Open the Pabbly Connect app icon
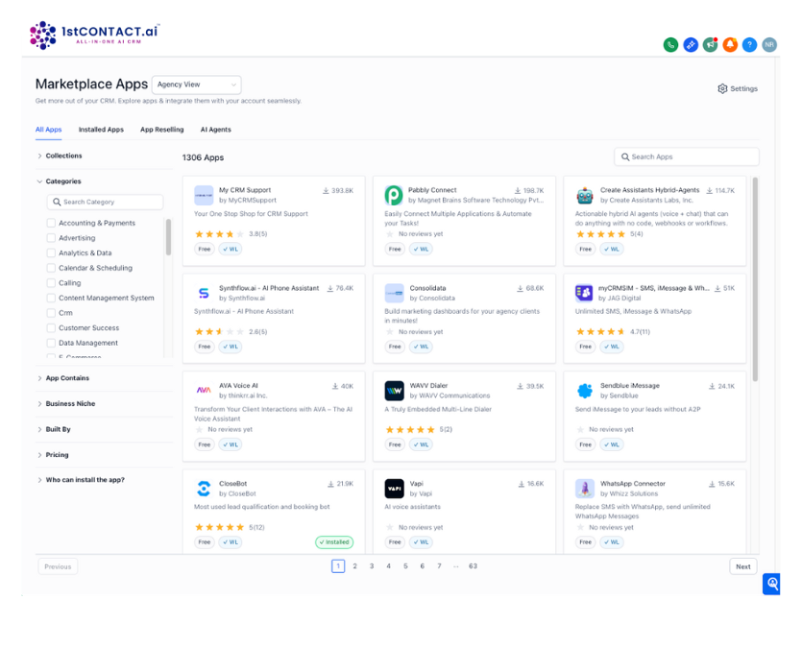 pyautogui.click(x=394, y=195)
